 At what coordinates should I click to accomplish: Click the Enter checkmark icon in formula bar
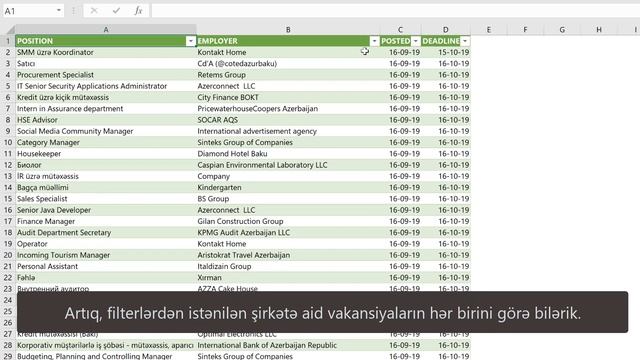point(116,11)
